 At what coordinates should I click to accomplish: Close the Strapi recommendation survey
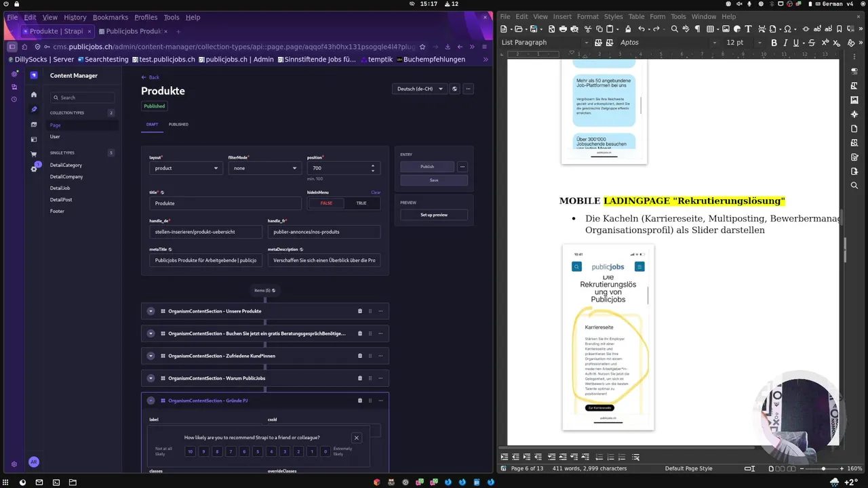[x=357, y=438]
